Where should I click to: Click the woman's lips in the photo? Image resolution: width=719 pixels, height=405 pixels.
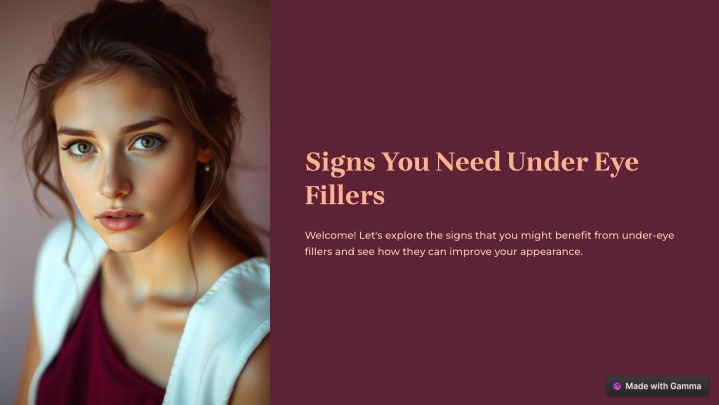pos(120,220)
